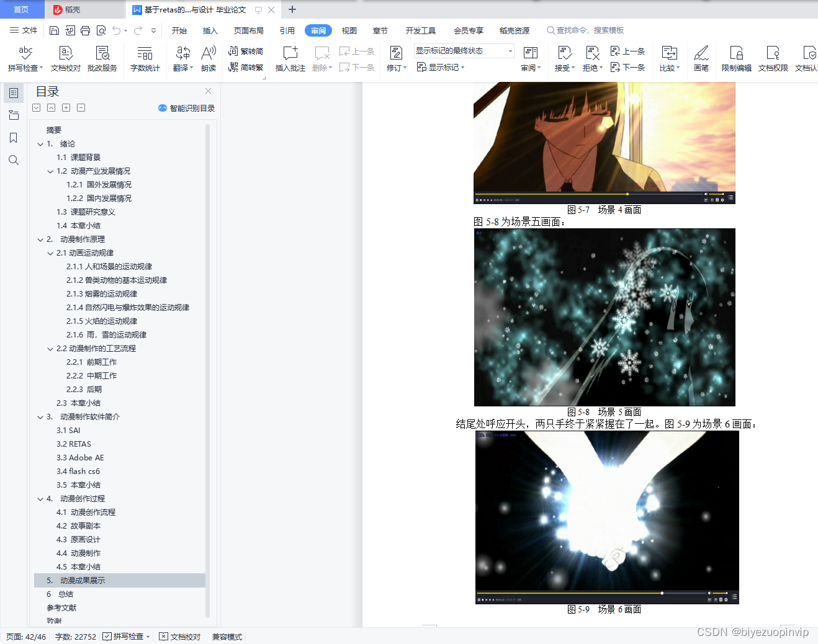Reject the change with 拒绝

tap(593, 59)
